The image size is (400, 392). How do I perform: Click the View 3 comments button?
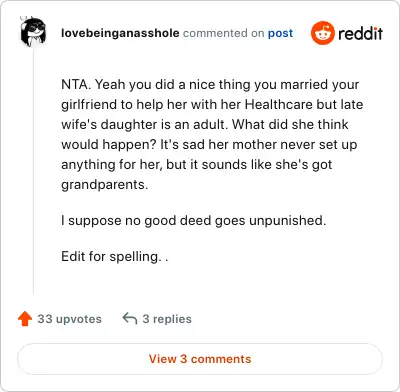pyautogui.click(x=200, y=359)
